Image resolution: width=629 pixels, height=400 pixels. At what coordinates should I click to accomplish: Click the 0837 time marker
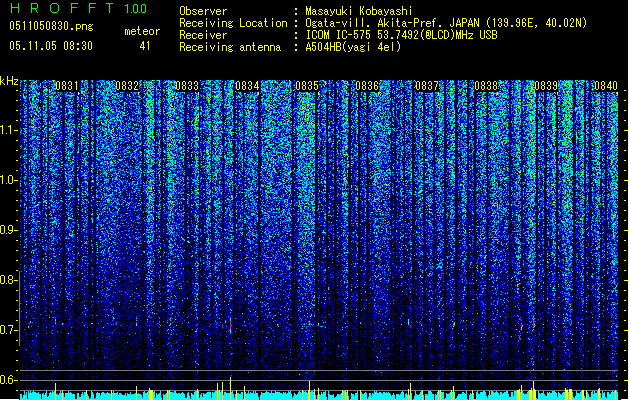point(427,86)
